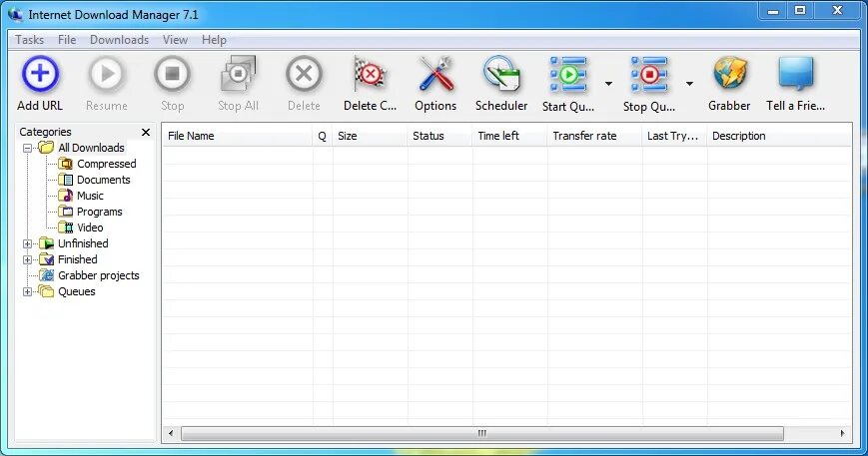Sort by Description column header
868x456 pixels.
click(x=779, y=136)
